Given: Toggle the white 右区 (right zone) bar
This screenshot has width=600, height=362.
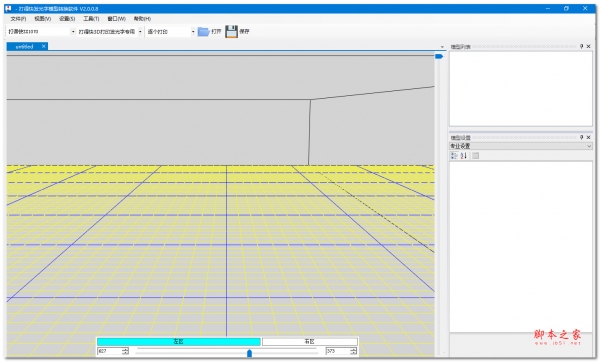Looking at the screenshot, I should pos(310,341).
